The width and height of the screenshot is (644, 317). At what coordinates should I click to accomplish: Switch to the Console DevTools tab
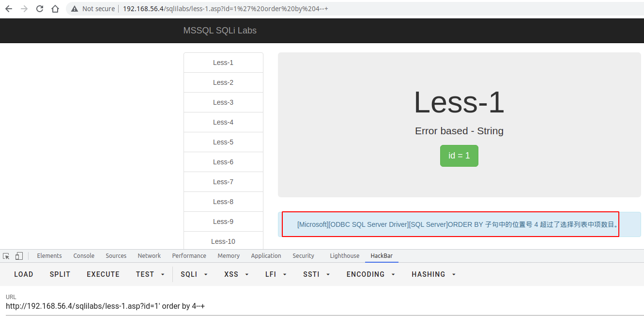[x=84, y=256]
